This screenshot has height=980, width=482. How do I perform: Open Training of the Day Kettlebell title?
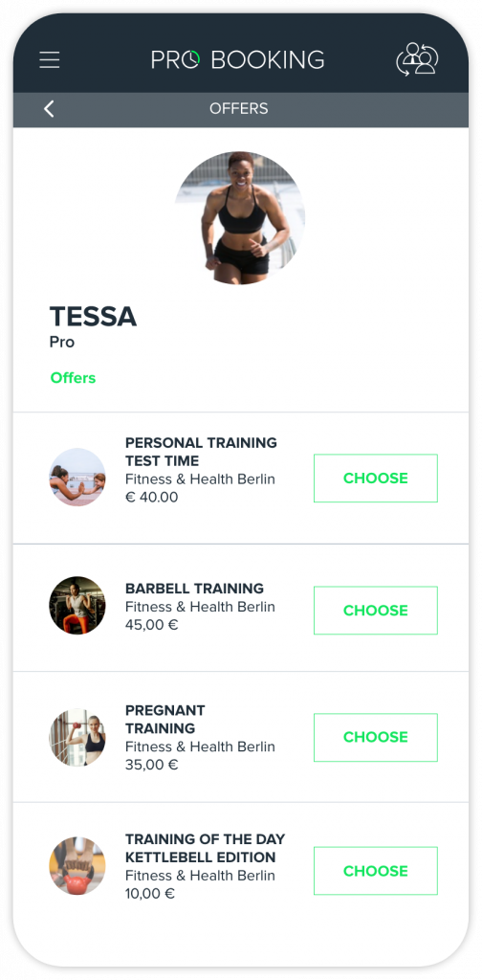[206, 848]
